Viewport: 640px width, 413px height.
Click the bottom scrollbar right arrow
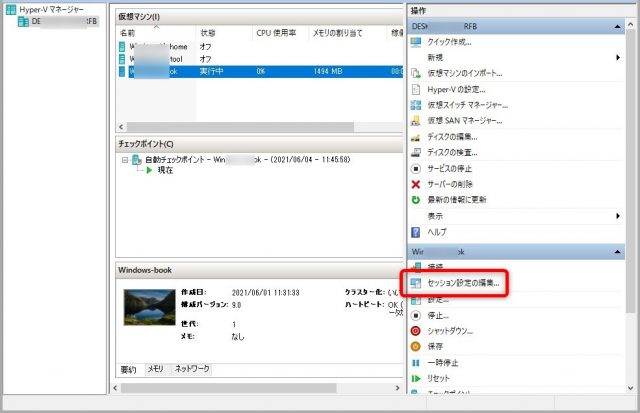[x=398, y=388]
